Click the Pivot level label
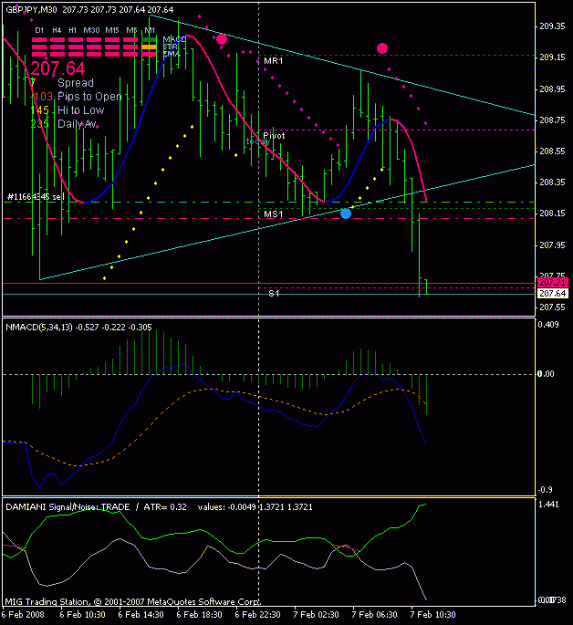573x625 pixels. (274, 136)
